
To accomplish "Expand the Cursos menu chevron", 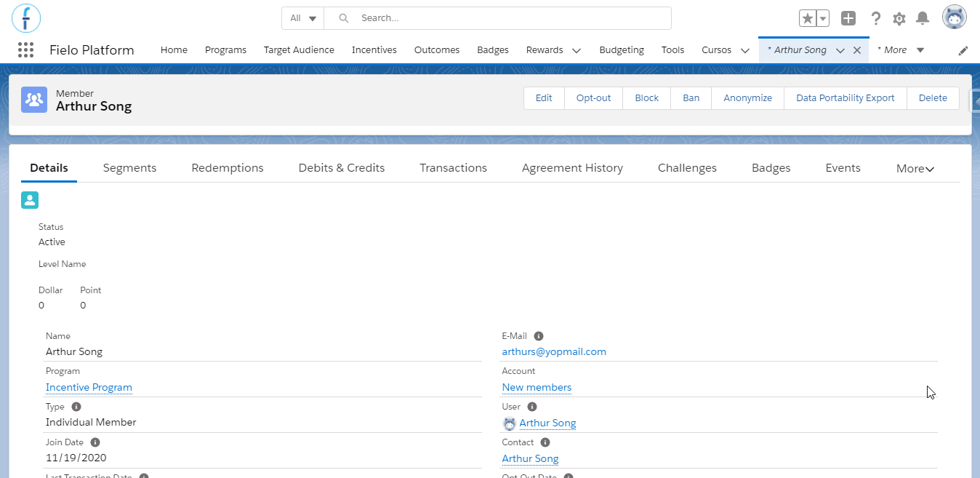I will 745,50.
